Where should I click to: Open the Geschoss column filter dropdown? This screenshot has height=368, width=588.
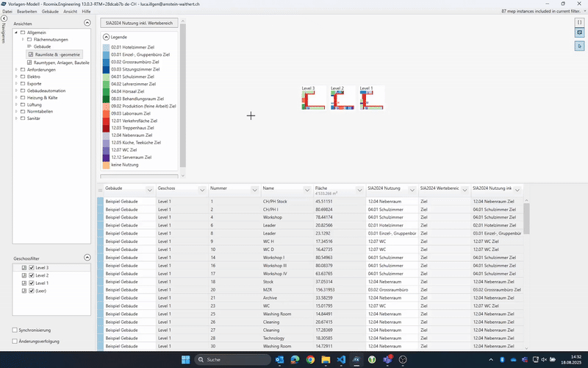[202, 191]
